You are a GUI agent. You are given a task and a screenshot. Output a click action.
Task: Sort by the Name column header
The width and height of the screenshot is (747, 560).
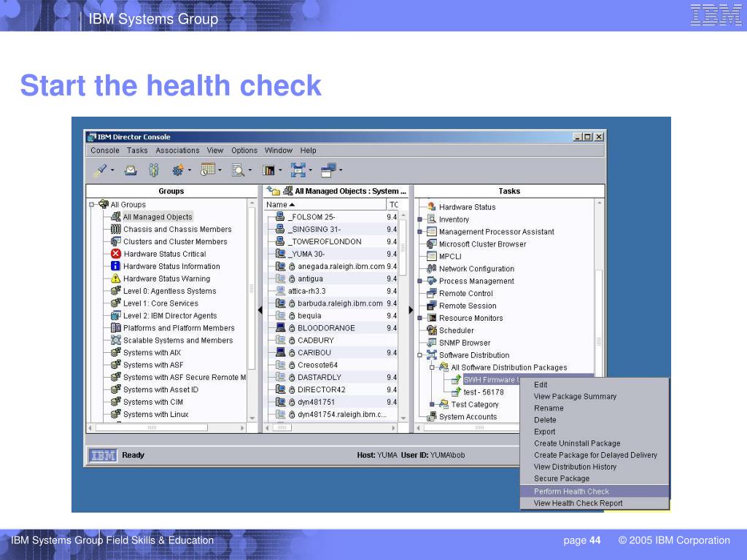325,204
